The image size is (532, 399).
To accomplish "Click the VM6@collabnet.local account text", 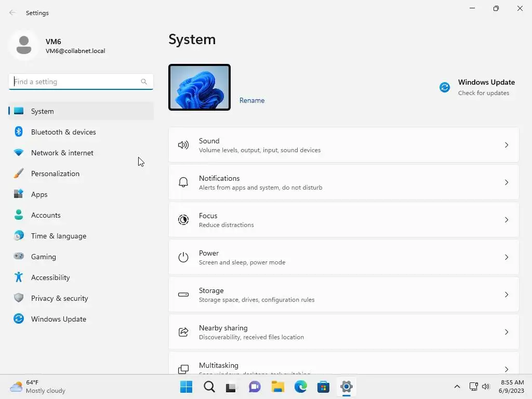I will [x=75, y=51].
